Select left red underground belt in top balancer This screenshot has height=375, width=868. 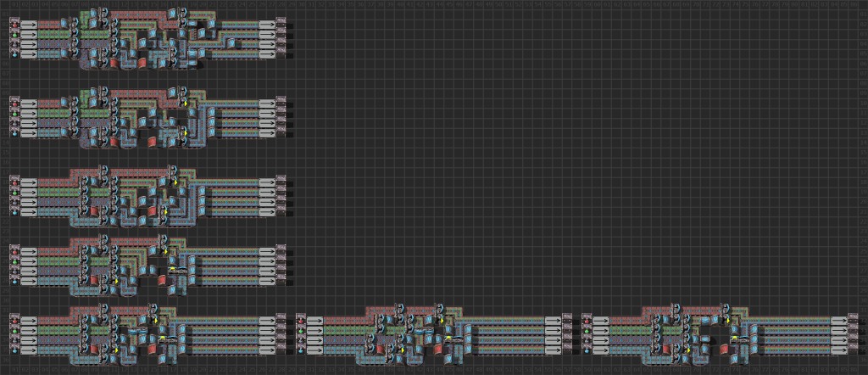coord(114,64)
